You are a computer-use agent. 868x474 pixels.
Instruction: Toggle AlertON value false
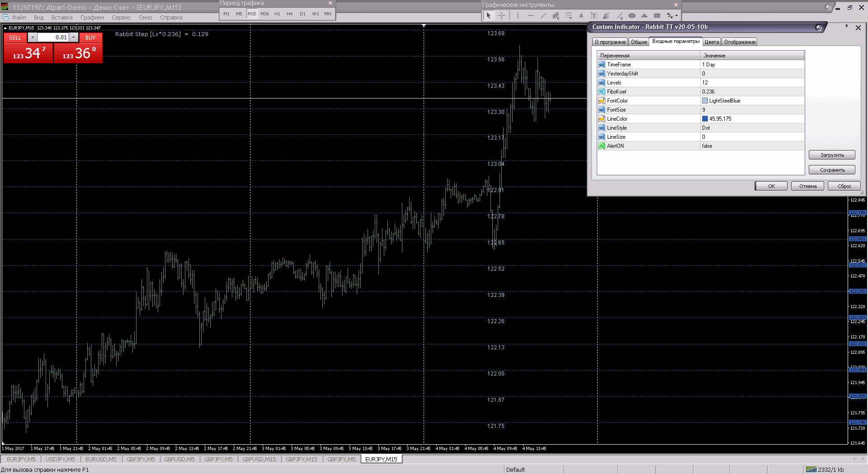click(752, 146)
